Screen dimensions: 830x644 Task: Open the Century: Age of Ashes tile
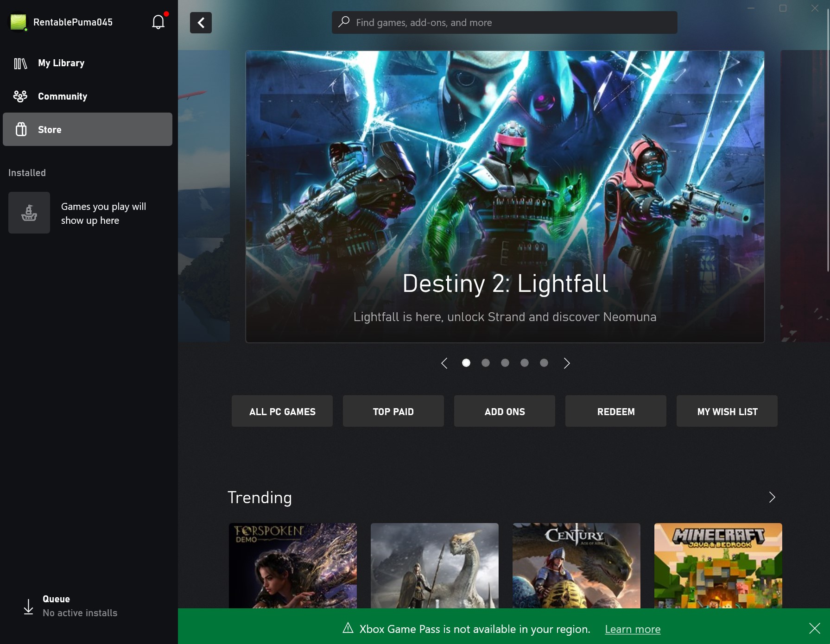[577, 566]
